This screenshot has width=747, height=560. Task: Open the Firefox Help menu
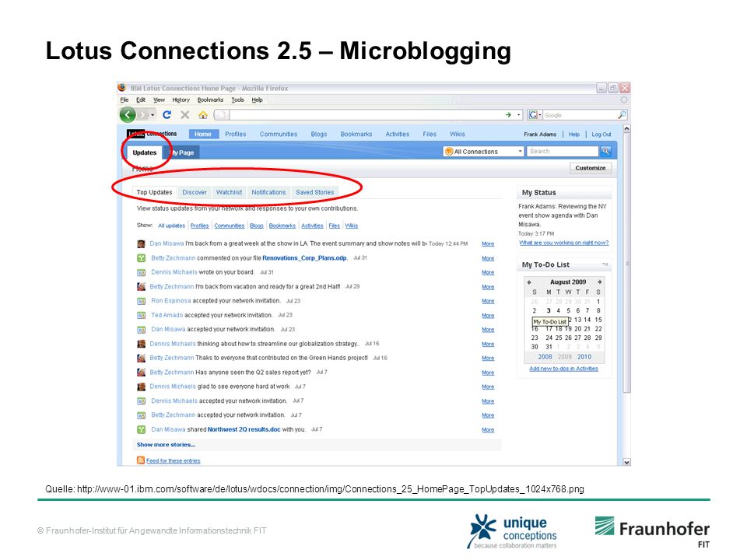point(258,100)
